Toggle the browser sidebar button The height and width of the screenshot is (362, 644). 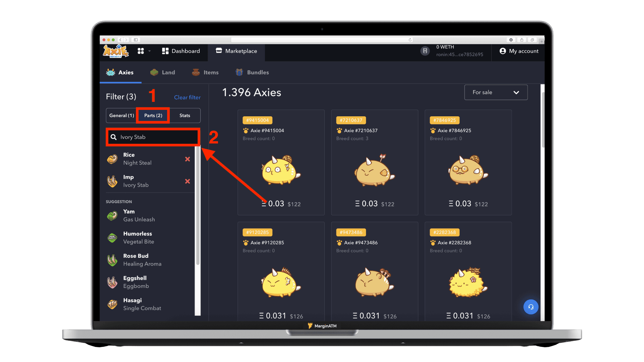(x=136, y=40)
